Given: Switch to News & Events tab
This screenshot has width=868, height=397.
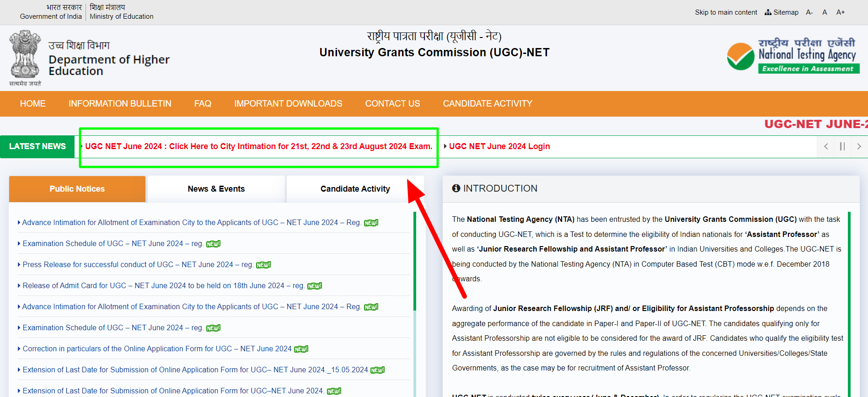Looking at the screenshot, I should point(216,189).
